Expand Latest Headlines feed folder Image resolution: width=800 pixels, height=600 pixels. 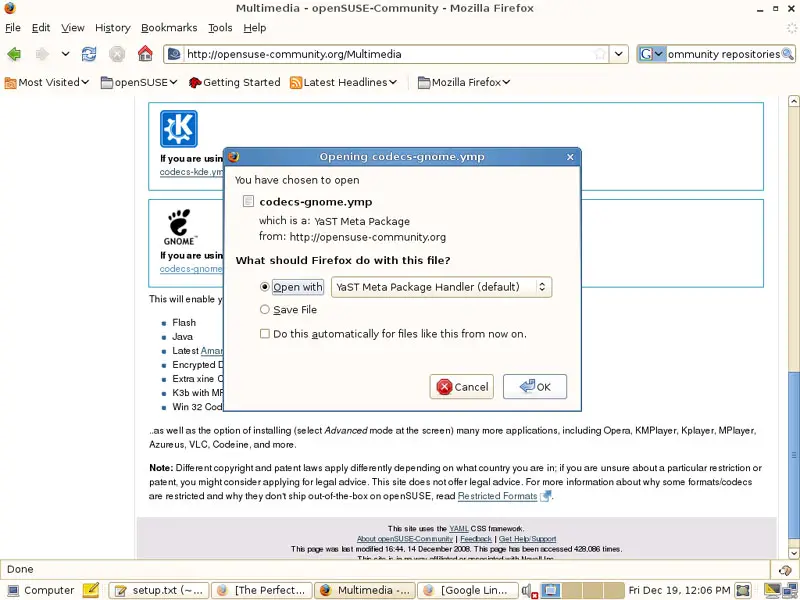click(x=343, y=82)
